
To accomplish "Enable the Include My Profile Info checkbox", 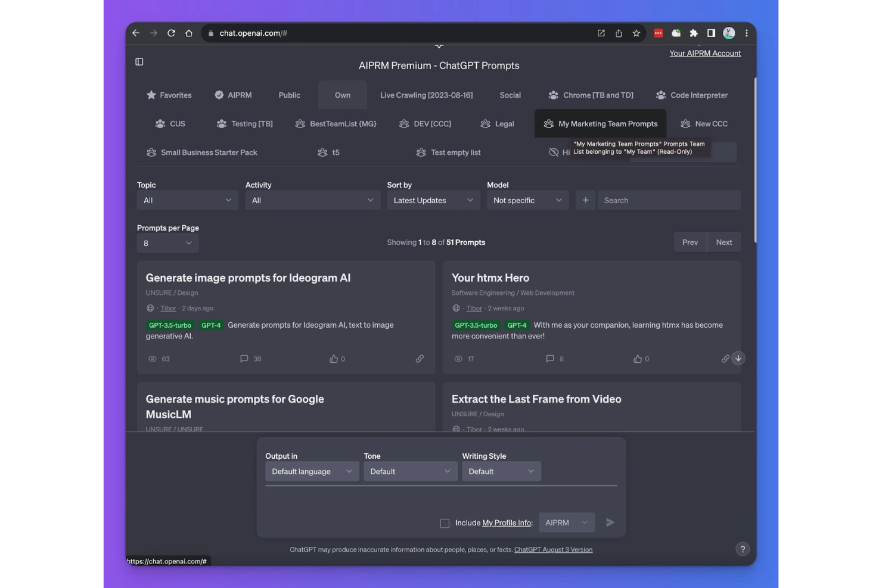I will pos(445,523).
